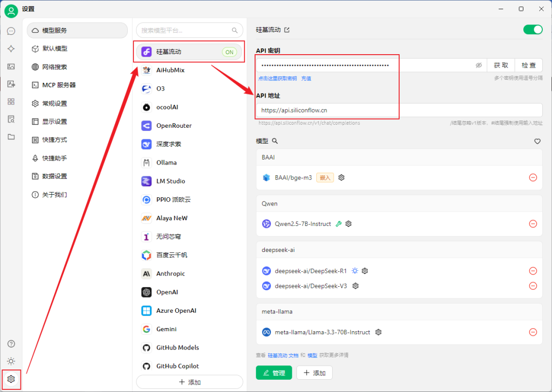The image size is (552, 392).
Task: Remove deepseek-ai/DeepSeek-R1 with minus icon
Action: (533, 271)
